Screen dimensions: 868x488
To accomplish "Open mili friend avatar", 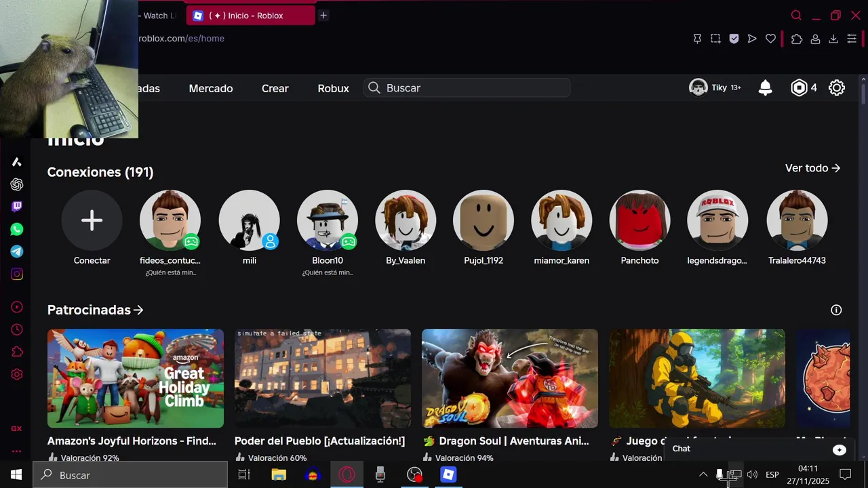I will [249, 220].
